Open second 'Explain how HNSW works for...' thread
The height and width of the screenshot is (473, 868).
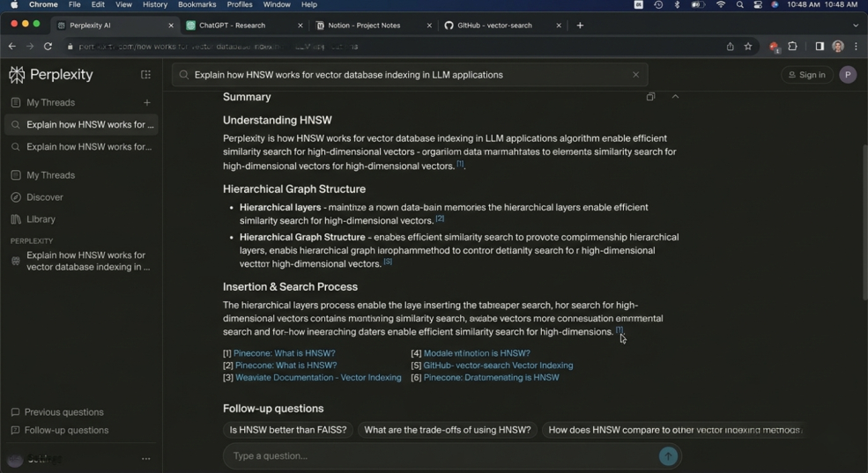[x=81, y=146]
